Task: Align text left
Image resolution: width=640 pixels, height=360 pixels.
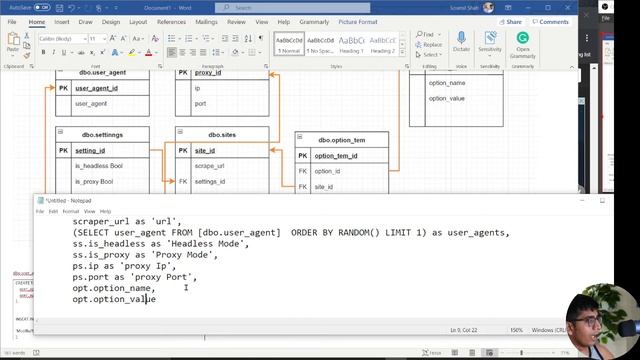Action: [172, 52]
